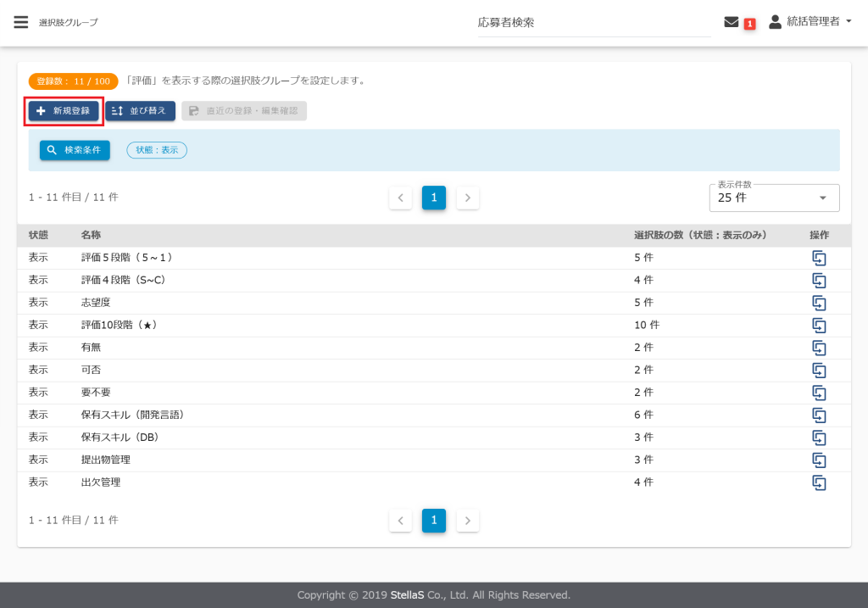The image size is (868, 608).
Task: Select page 1 in top pagination
Action: [x=434, y=198]
